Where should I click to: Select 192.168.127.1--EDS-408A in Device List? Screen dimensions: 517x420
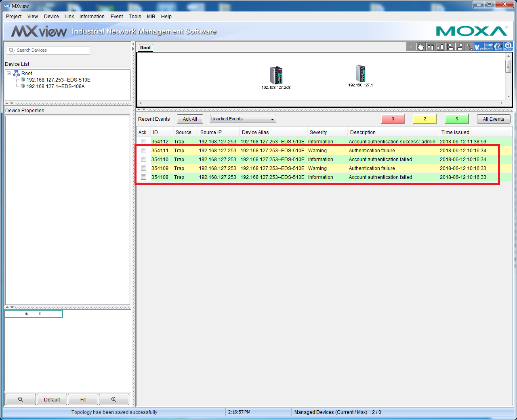click(55, 86)
